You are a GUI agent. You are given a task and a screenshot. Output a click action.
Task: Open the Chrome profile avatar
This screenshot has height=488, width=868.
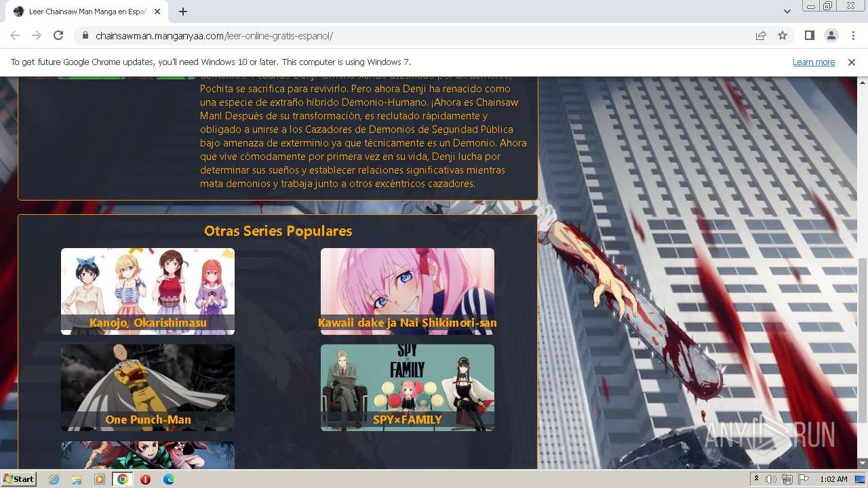coord(831,35)
